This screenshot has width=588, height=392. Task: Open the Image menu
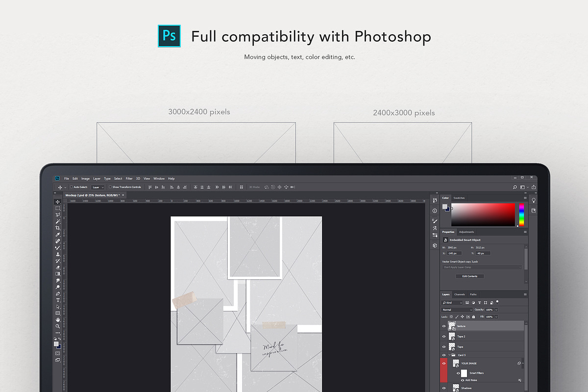86,178
